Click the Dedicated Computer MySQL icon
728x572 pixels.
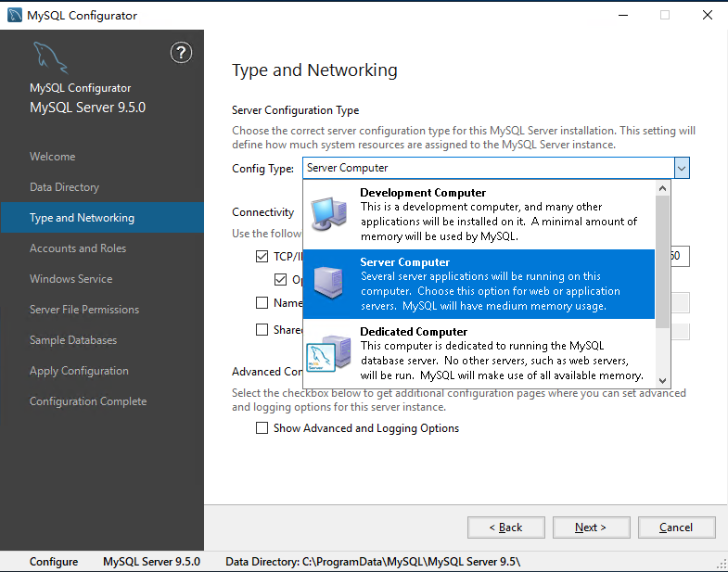(x=328, y=353)
